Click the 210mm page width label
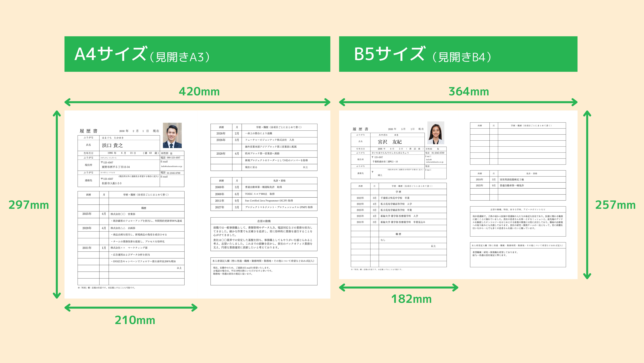 click(135, 320)
